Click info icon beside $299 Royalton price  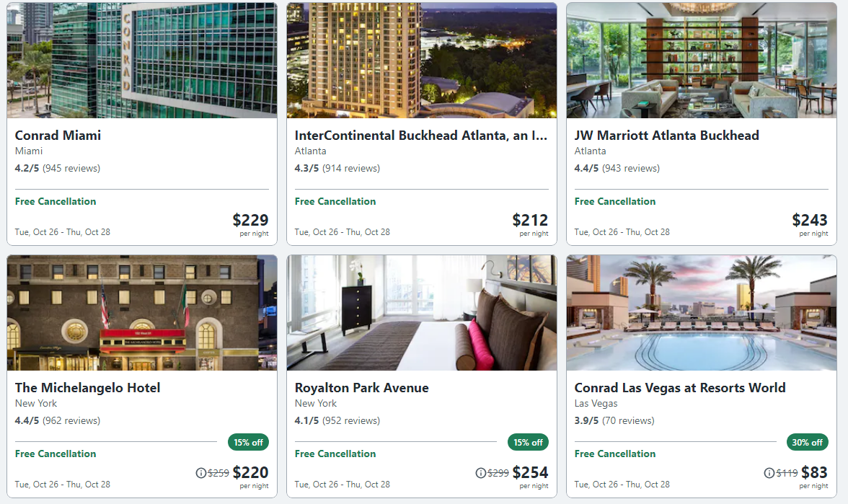480,473
